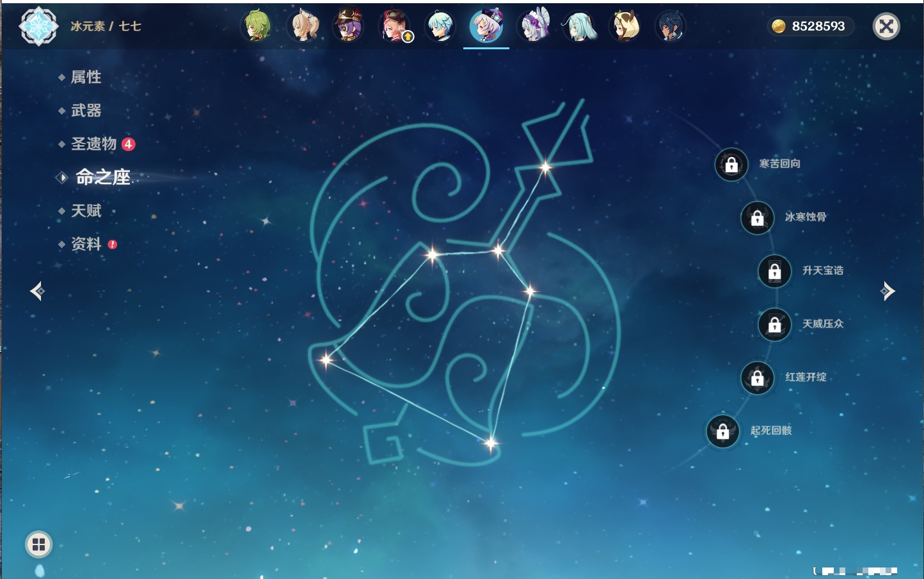Select the pink-haired avatar with yellow arrow badge

[x=395, y=26]
